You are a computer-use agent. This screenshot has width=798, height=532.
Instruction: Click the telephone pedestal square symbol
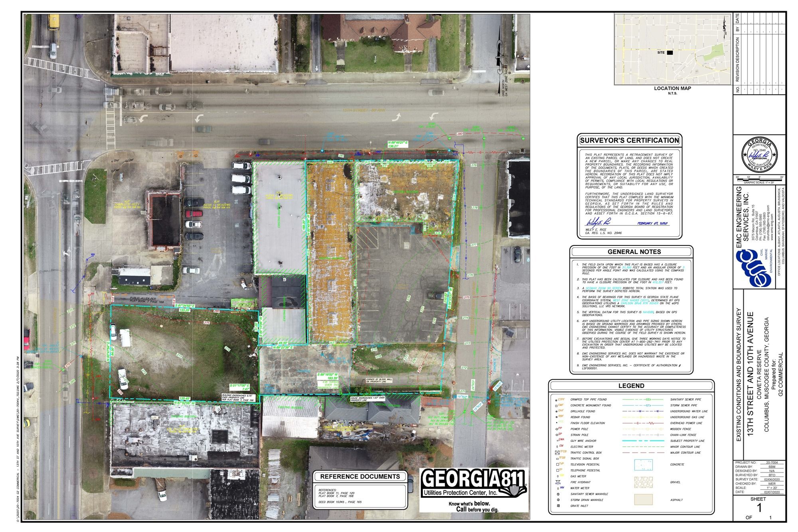pyautogui.click(x=557, y=471)
